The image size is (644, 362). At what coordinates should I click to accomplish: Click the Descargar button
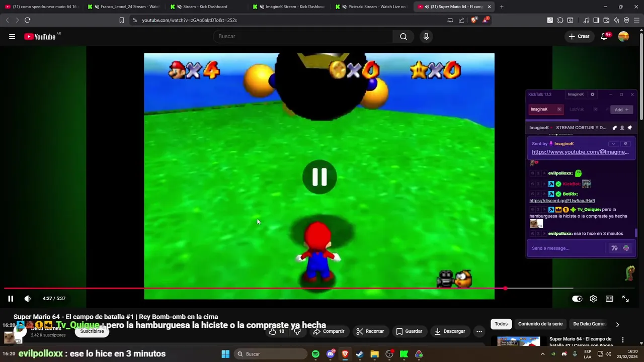(450, 331)
